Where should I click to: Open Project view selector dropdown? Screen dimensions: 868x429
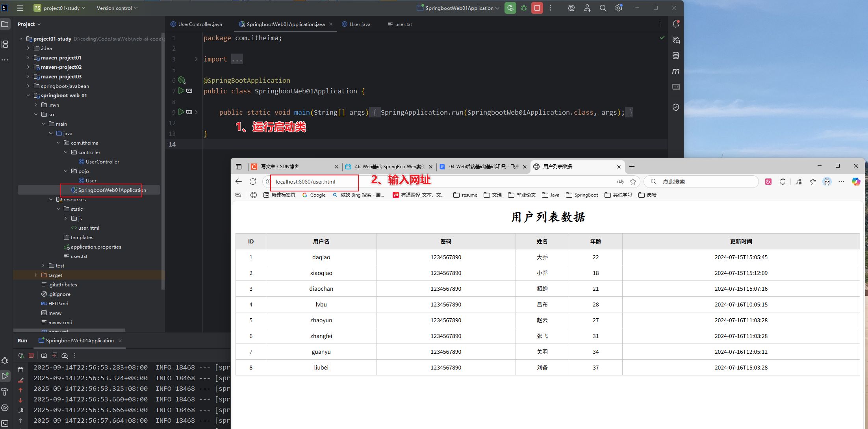click(x=29, y=24)
